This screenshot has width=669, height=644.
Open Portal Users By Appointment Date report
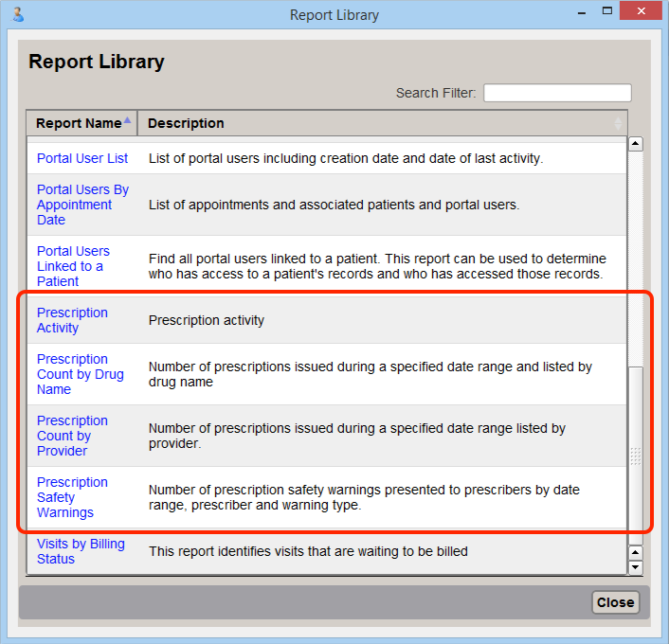82,205
